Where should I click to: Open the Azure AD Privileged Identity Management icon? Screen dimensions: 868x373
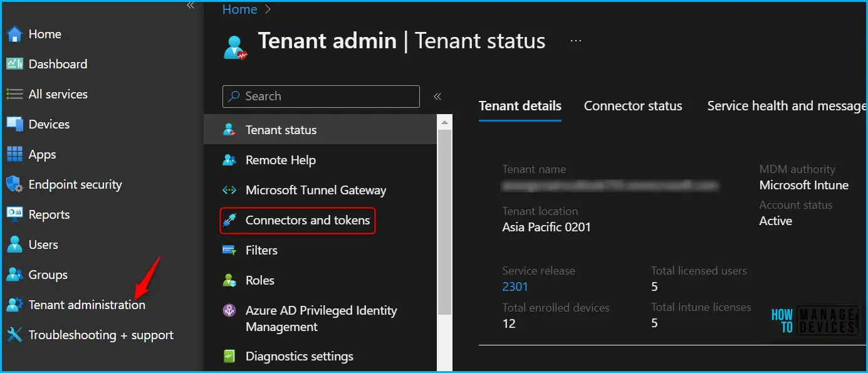point(229,310)
